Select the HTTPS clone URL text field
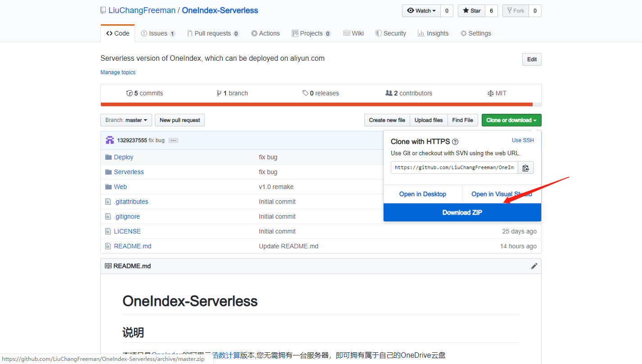 454,167
